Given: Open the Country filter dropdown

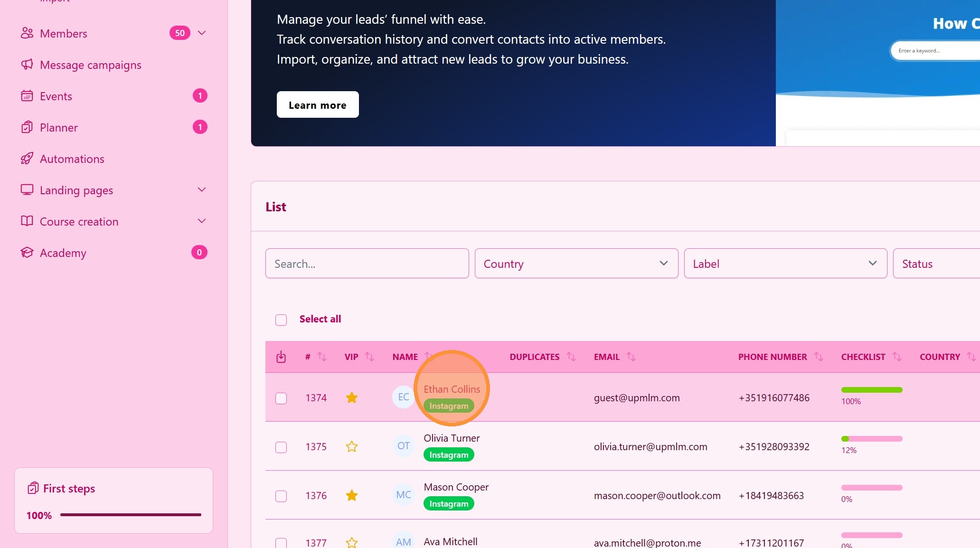Looking at the screenshot, I should pos(576,264).
